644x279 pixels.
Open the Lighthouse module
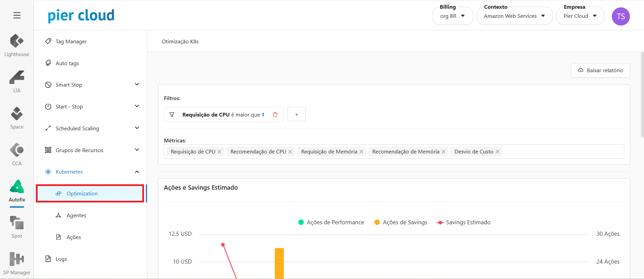click(17, 45)
